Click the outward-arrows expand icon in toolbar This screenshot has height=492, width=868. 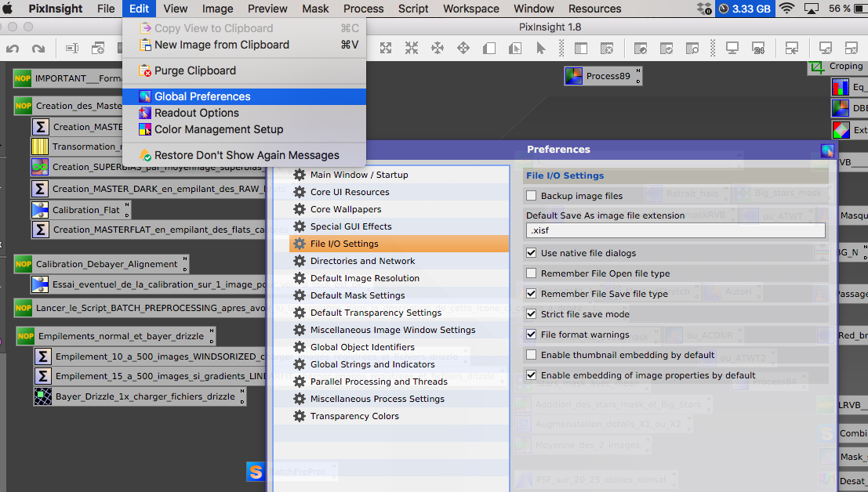pos(386,48)
